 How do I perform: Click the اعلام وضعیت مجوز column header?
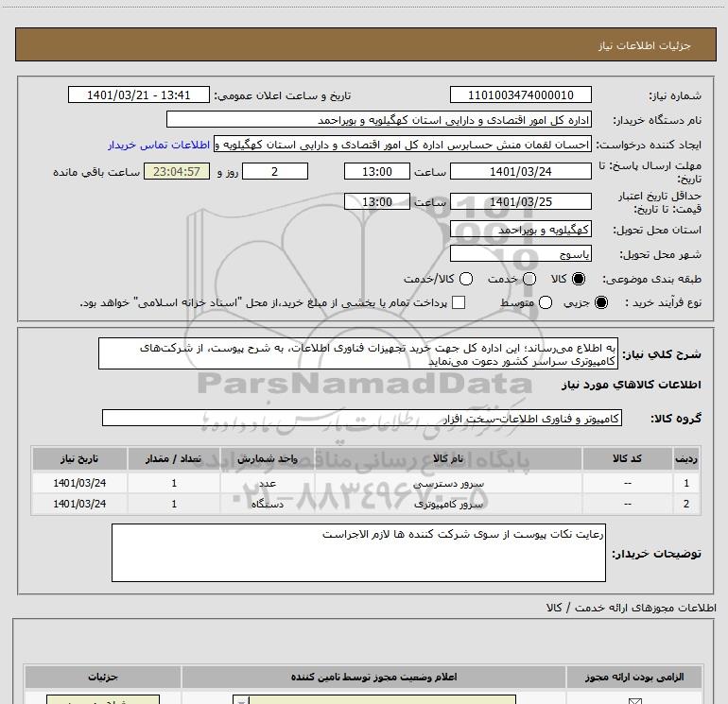tap(373, 678)
